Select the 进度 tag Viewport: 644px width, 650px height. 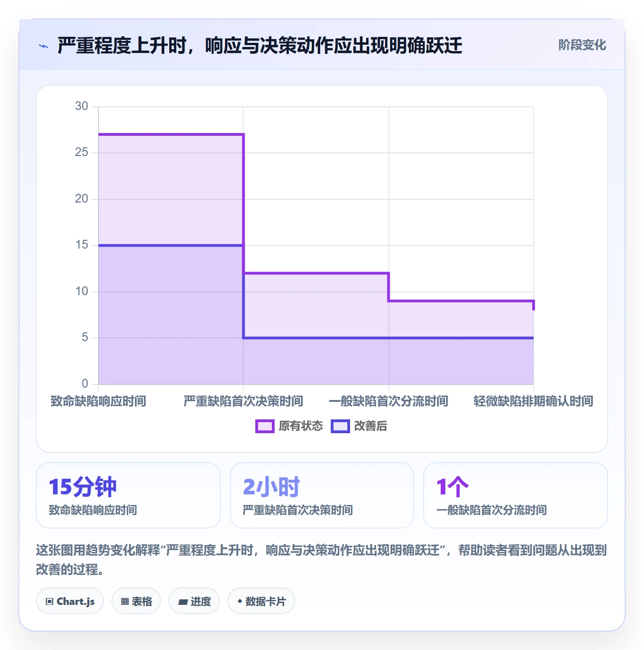194,601
